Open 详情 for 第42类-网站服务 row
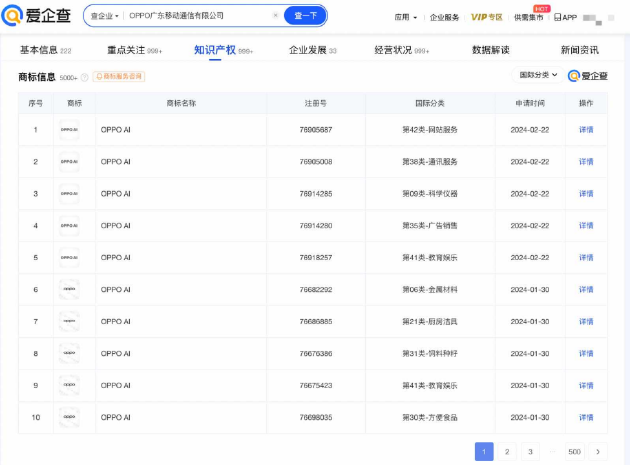630x465 pixels. (x=586, y=130)
